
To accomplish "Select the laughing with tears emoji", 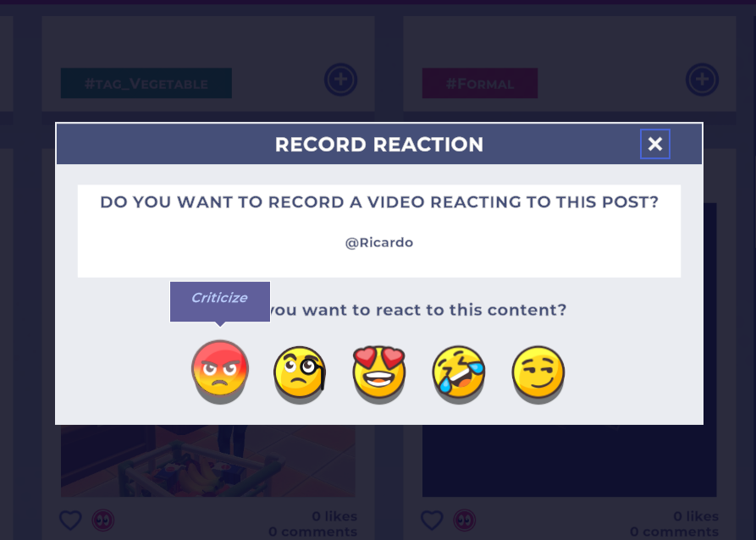I will tap(459, 372).
